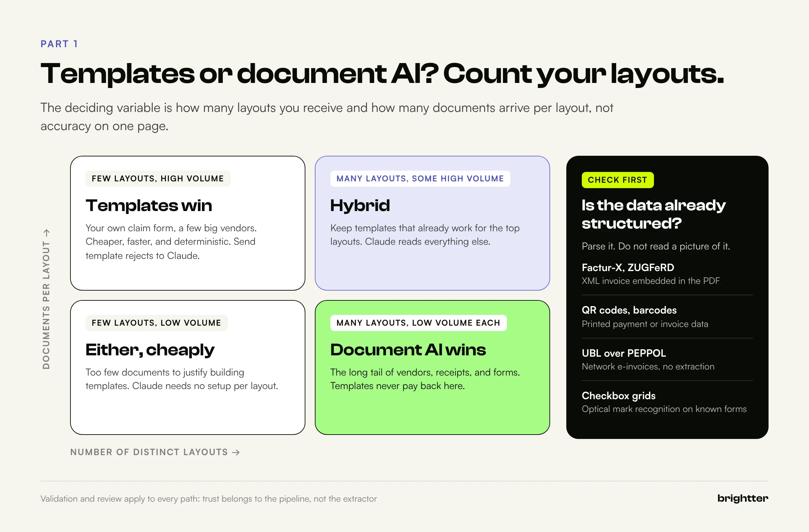
Task: Click the 'Templates win' heading
Action: (149, 205)
